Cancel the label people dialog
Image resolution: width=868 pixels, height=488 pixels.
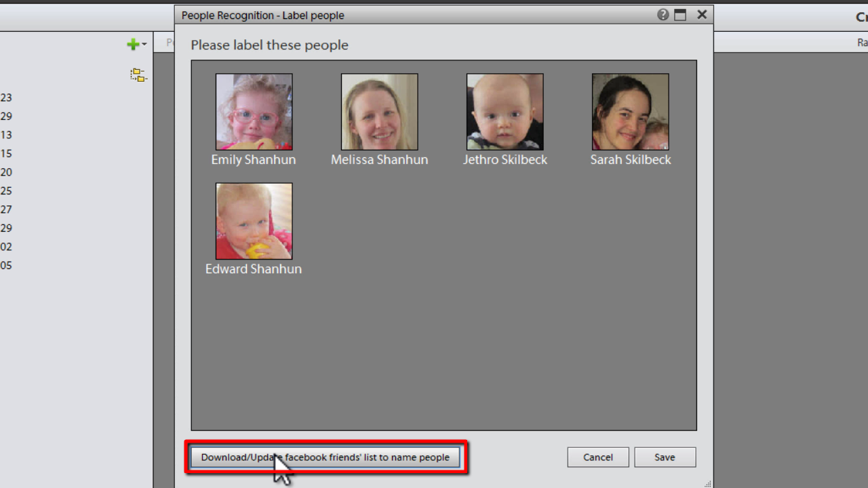point(598,457)
